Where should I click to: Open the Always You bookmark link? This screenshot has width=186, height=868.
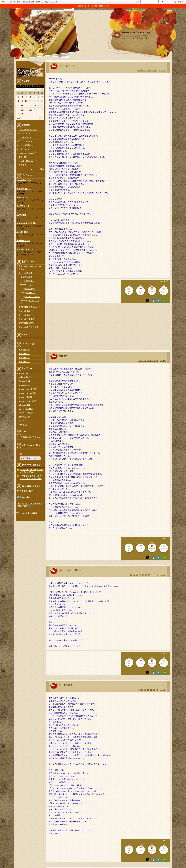22,197
